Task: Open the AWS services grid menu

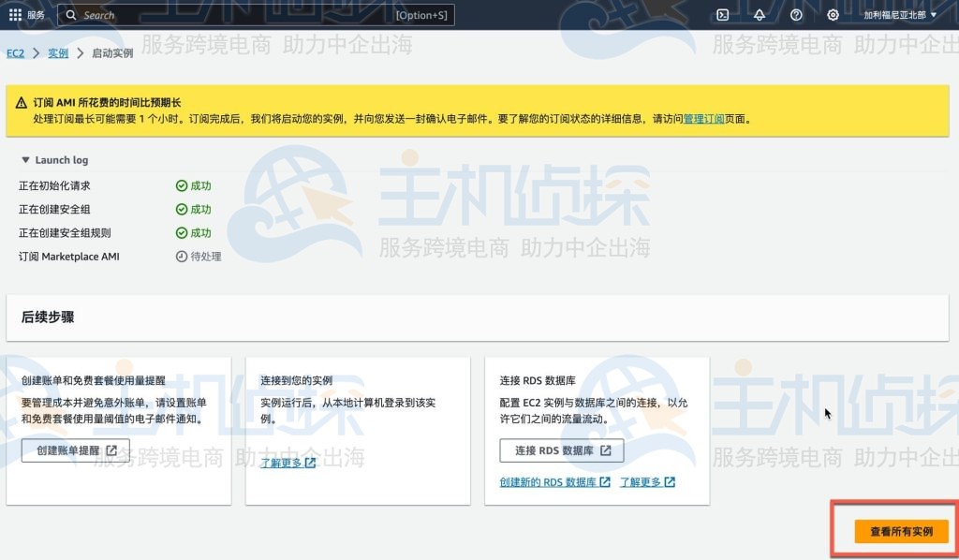Action: click(x=15, y=14)
